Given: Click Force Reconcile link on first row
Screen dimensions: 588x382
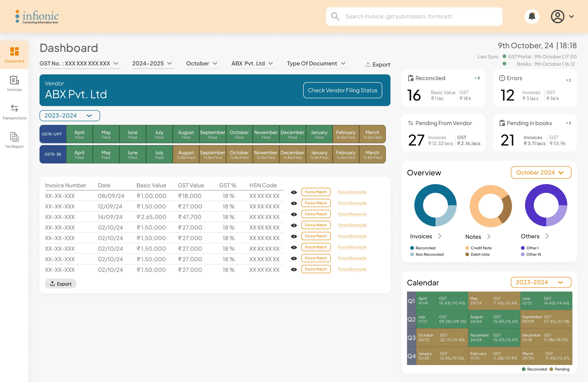Looking at the screenshot, I should coord(352,192).
